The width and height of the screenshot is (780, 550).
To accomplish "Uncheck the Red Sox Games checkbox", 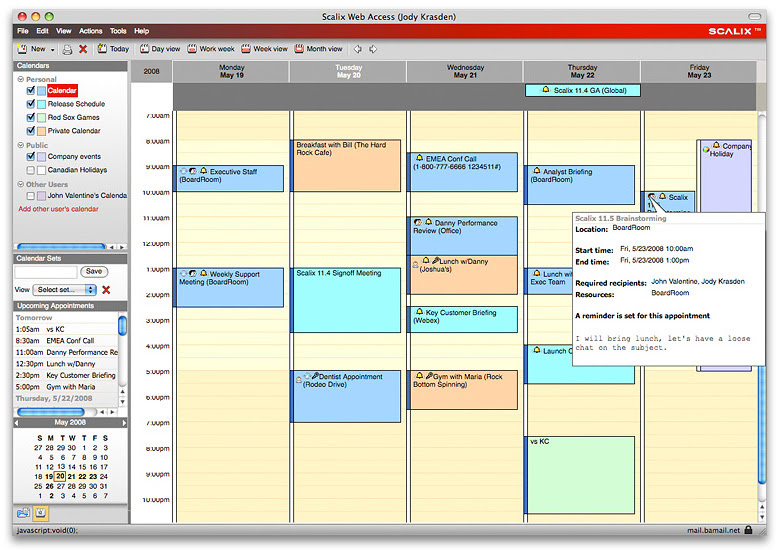I will (30, 117).
